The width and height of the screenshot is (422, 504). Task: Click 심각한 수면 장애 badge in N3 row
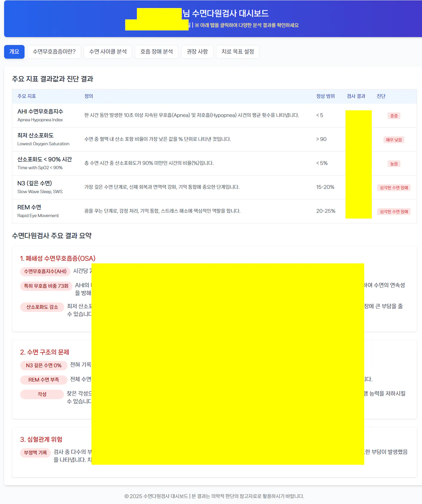pos(394,188)
